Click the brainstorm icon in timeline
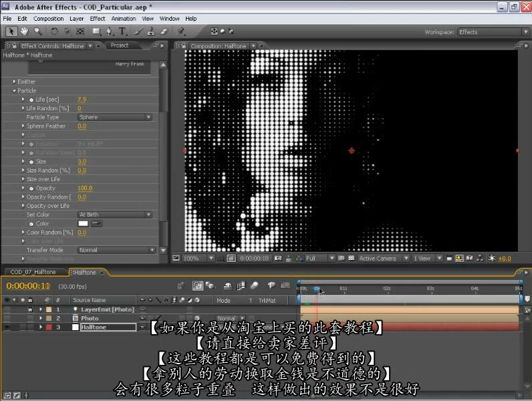The image size is (532, 401). click(271, 285)
